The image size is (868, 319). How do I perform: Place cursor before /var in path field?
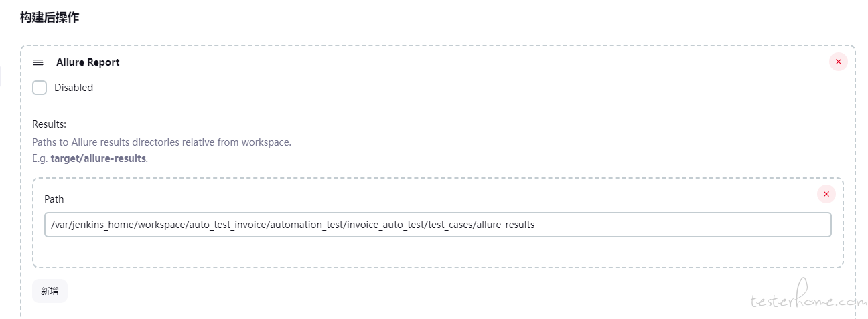click(x=51, y=225)
